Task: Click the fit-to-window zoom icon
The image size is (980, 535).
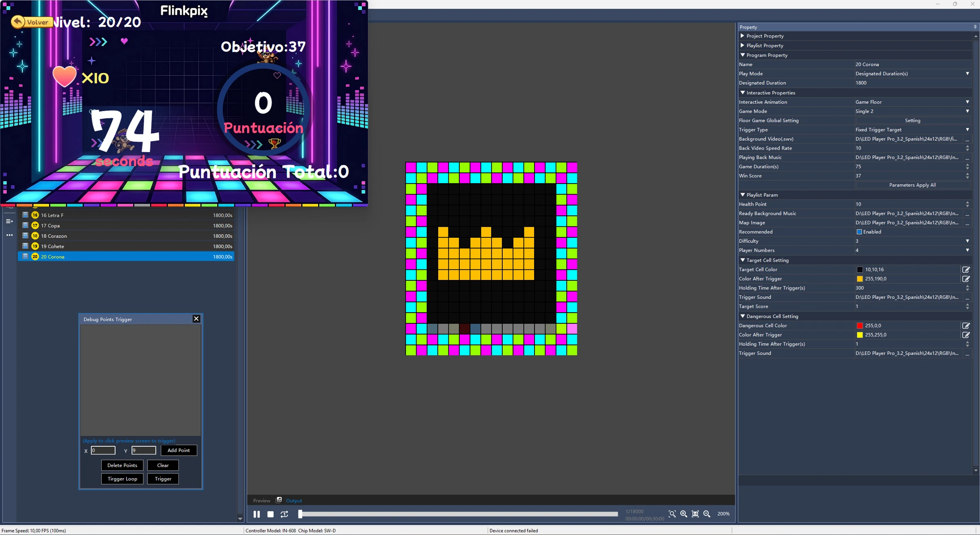Action: pos(695,514)
